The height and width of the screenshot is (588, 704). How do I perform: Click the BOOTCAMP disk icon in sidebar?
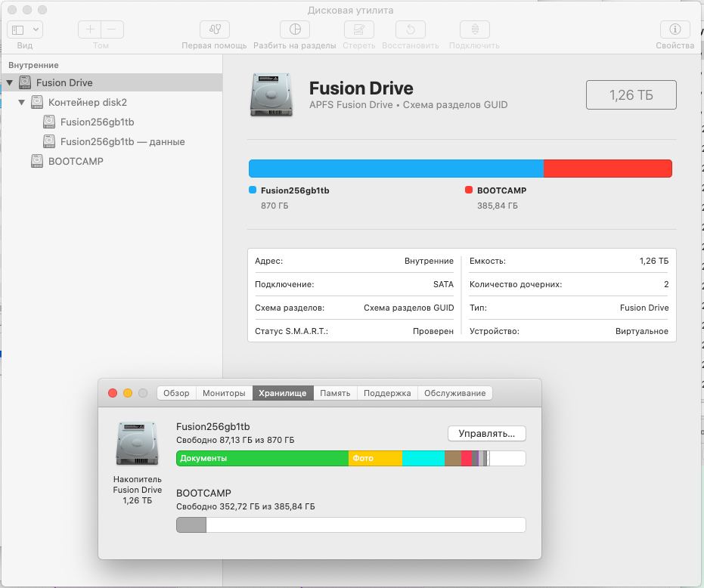tap(37, 161)
